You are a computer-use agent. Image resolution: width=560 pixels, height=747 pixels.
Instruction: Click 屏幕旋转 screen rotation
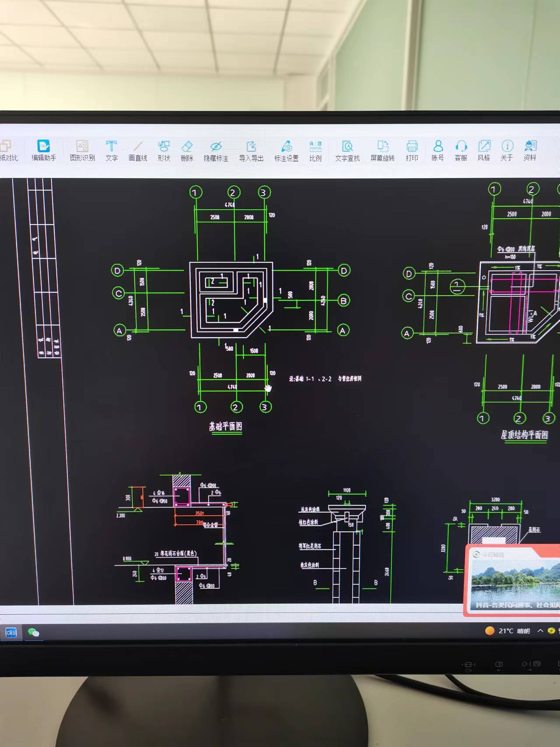(x=383, y=151)
